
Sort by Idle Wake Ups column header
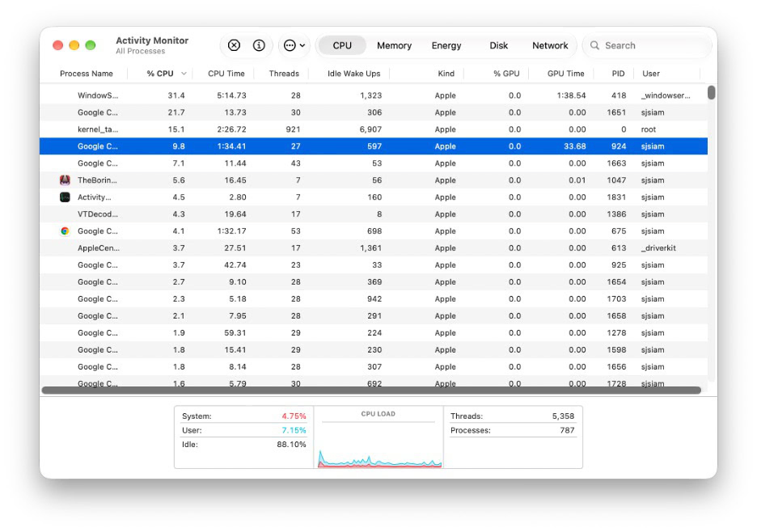pyautogui.click(x=354, y=74)
